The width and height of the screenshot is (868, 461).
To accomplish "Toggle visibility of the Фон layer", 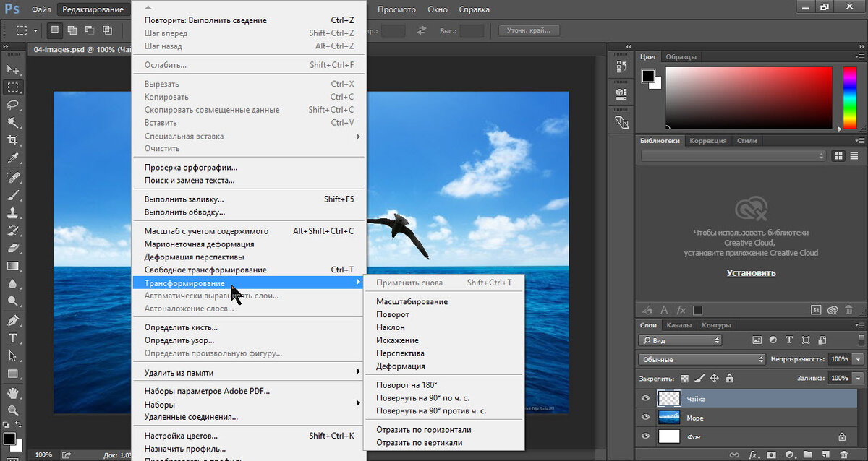I will (x=646, y=436).
